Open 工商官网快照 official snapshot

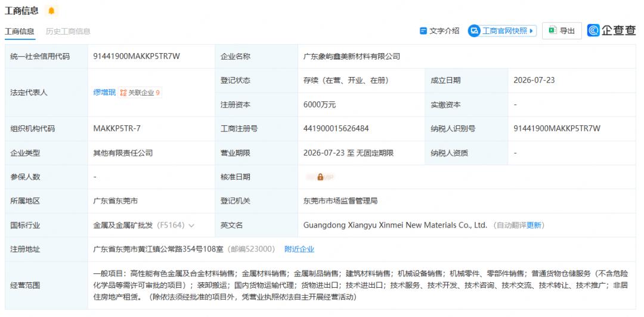pyautogui.click(x=502, y=31)
